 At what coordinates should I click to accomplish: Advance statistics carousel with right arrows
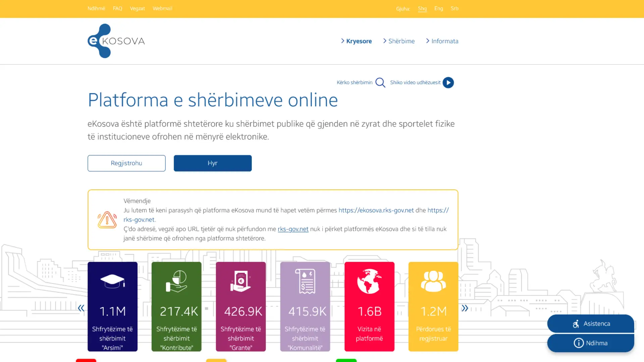coord(465,308)
